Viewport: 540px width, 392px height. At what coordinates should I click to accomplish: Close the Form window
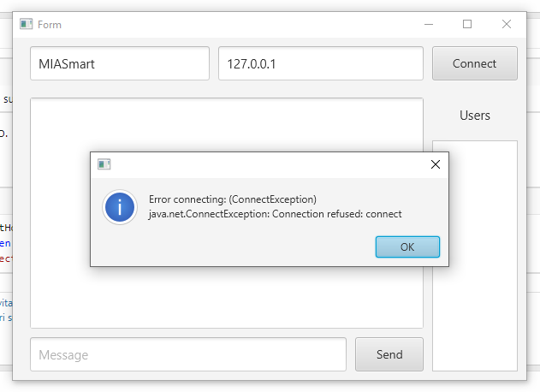click(507, 25)
